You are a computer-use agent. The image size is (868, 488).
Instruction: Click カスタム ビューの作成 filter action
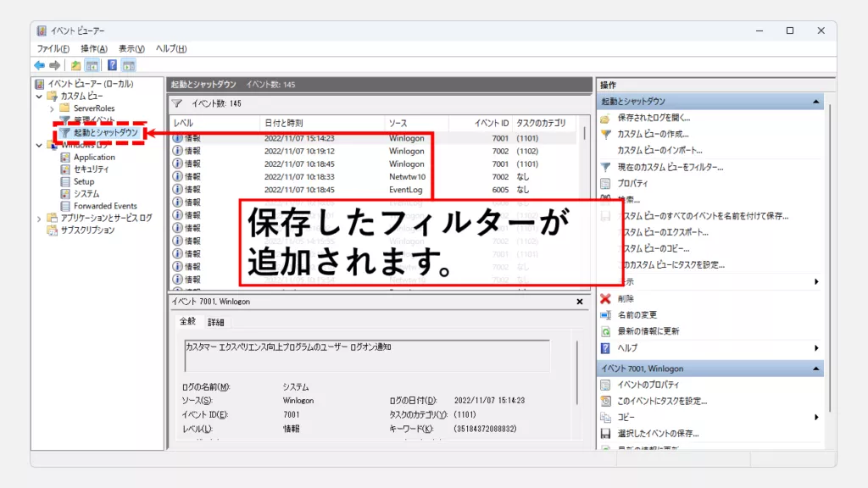tap(653, 134)
